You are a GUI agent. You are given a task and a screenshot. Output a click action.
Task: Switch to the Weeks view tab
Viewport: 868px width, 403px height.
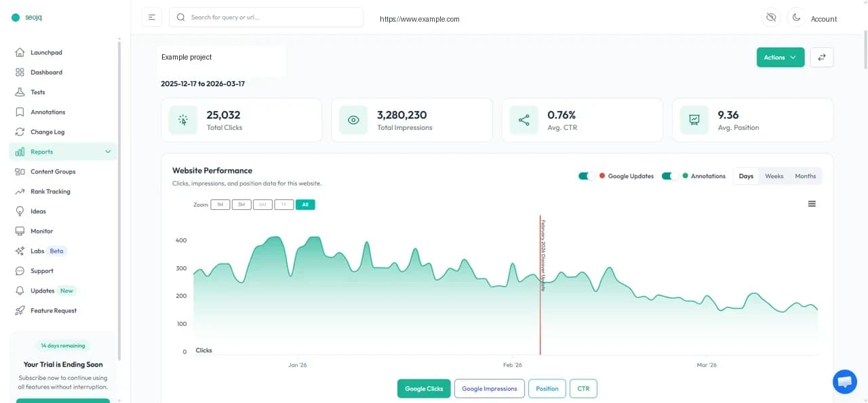(x=774, y=175)
